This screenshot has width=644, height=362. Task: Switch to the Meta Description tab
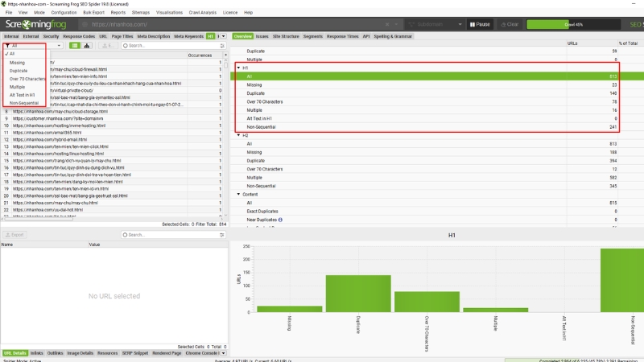click(153, 36)
